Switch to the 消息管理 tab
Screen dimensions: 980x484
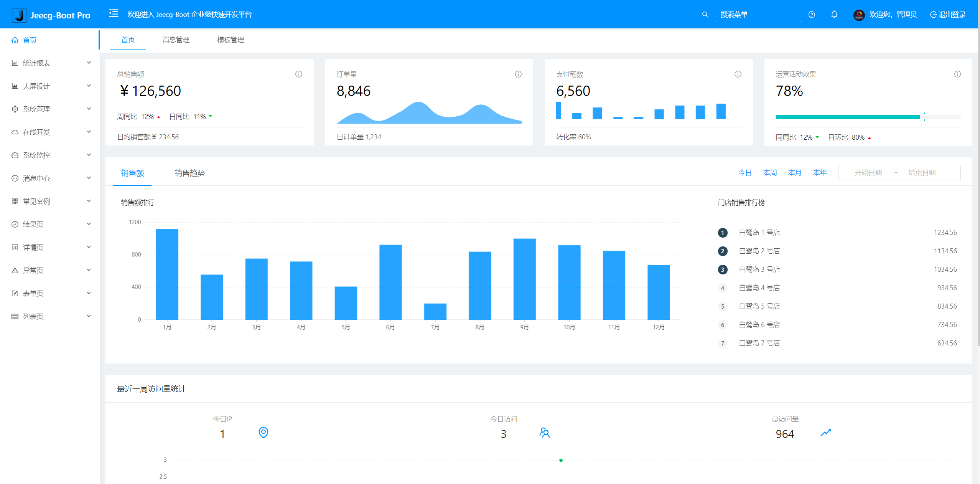(176, 40)
